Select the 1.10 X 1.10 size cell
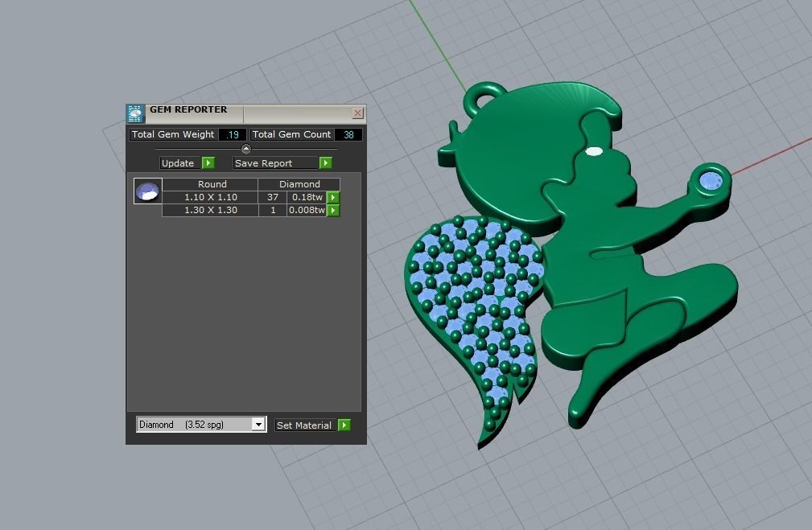This screenshot has width=812, height=530. pos(210,197)
